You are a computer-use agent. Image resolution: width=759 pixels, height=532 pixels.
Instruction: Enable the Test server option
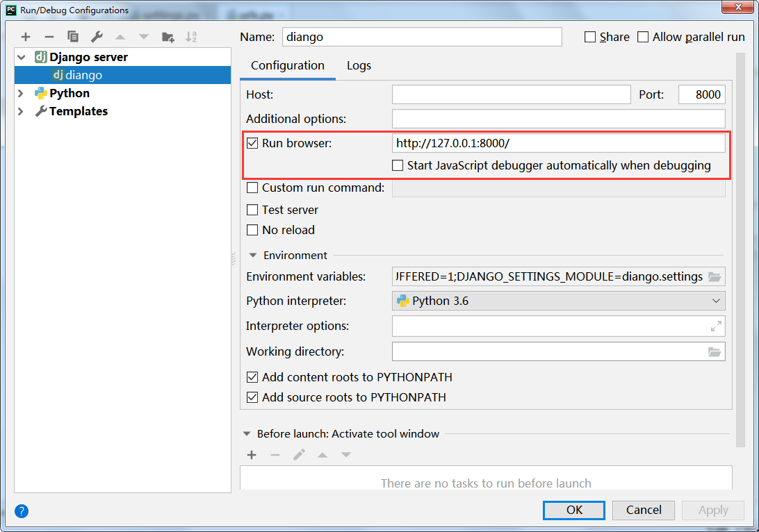click(x=252, y=210)
